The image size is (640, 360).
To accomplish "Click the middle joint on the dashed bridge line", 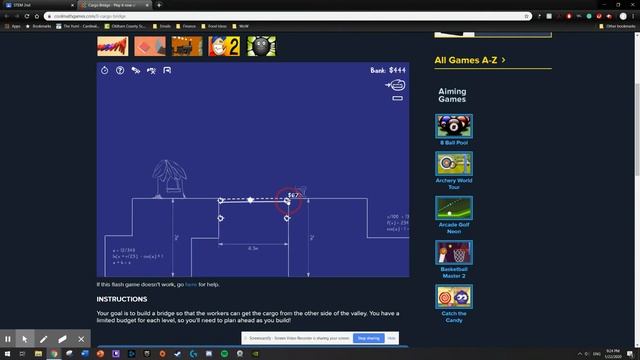I will [x=250, y=200].
